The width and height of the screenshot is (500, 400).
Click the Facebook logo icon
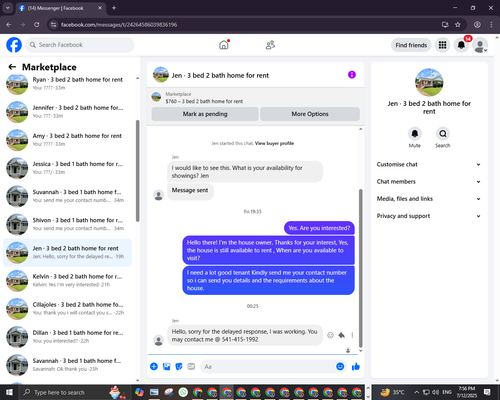point(14,45)
